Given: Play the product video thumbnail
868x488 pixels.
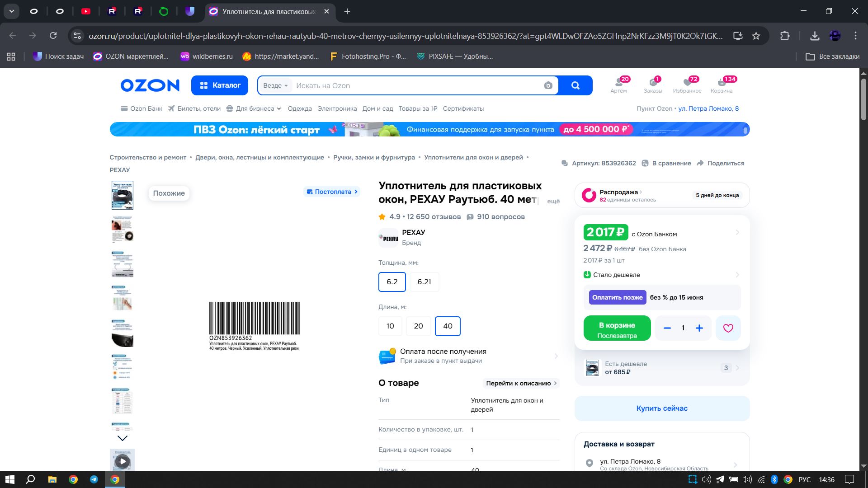Looking at the screenshot, I should 122,461.
